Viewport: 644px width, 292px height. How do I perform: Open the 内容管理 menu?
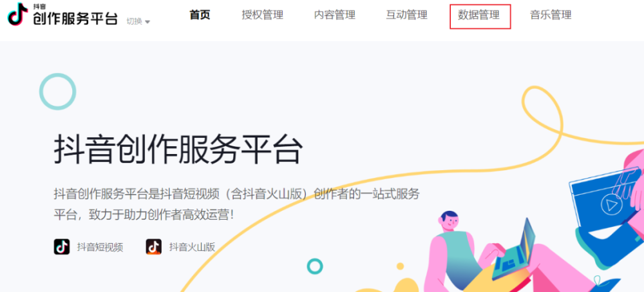335,15
